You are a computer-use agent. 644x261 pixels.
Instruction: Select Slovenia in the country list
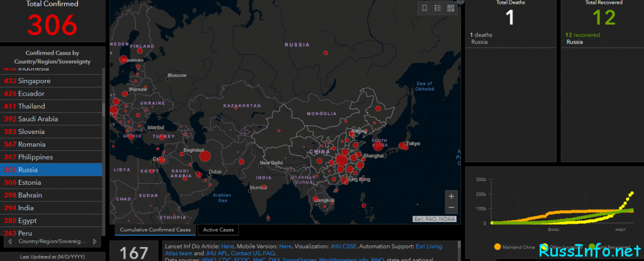point(51,132)
